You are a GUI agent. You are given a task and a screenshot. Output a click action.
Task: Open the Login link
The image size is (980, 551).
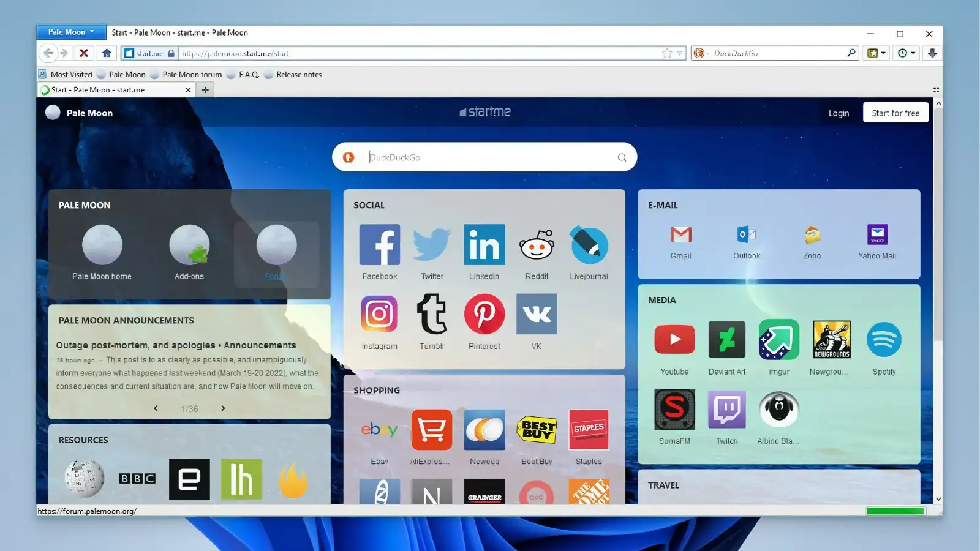[839, 113]
